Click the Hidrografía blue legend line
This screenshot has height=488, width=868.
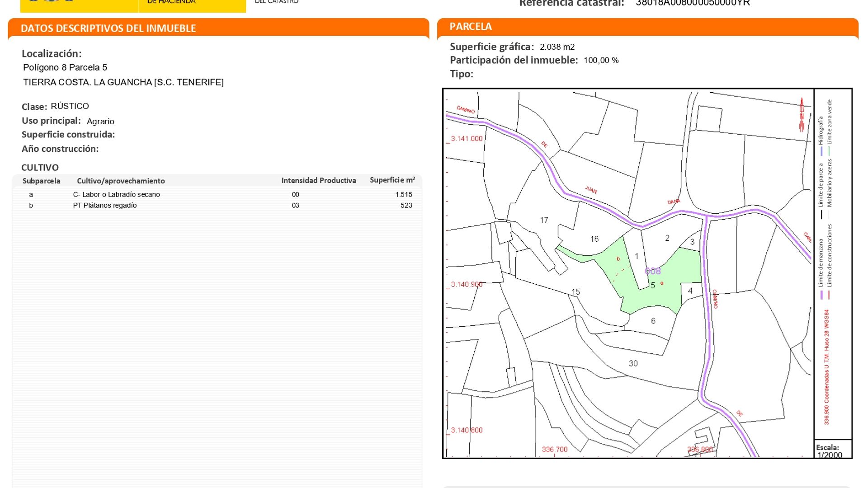point(821,151)
